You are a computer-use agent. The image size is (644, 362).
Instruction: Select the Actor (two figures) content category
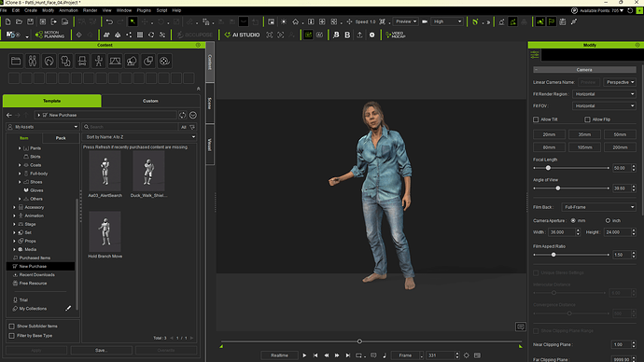[33, 62]
